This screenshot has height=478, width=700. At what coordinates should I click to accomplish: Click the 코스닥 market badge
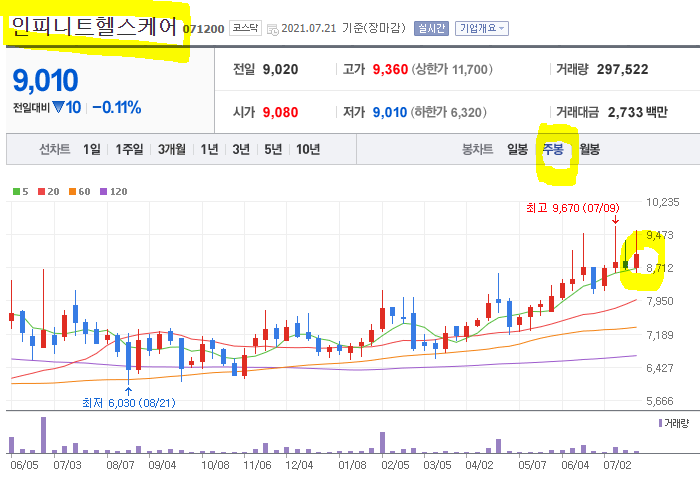click(x=246, y=28)
